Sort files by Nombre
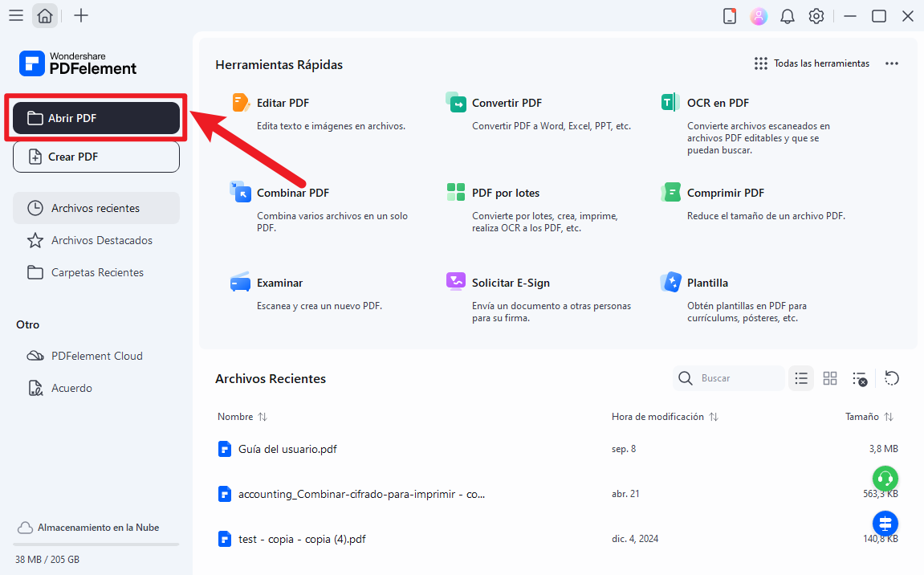 tap(242, 416)
